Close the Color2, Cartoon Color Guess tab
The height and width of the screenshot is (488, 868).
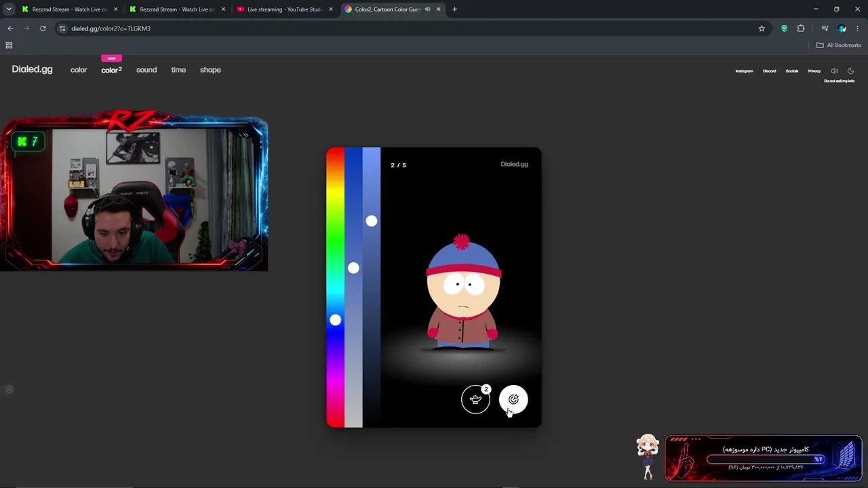click(x=438, y=9)
